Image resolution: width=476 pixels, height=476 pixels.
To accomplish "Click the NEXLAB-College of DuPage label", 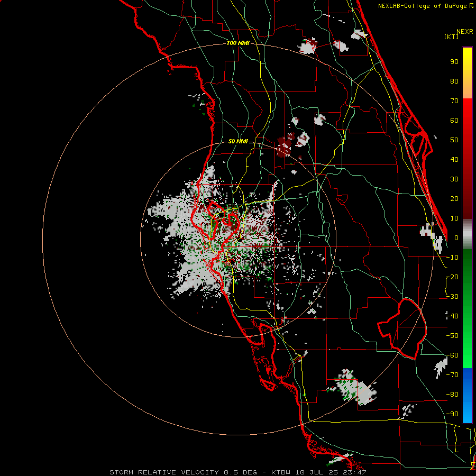I will pyautogui.click(x=422, y=6).
